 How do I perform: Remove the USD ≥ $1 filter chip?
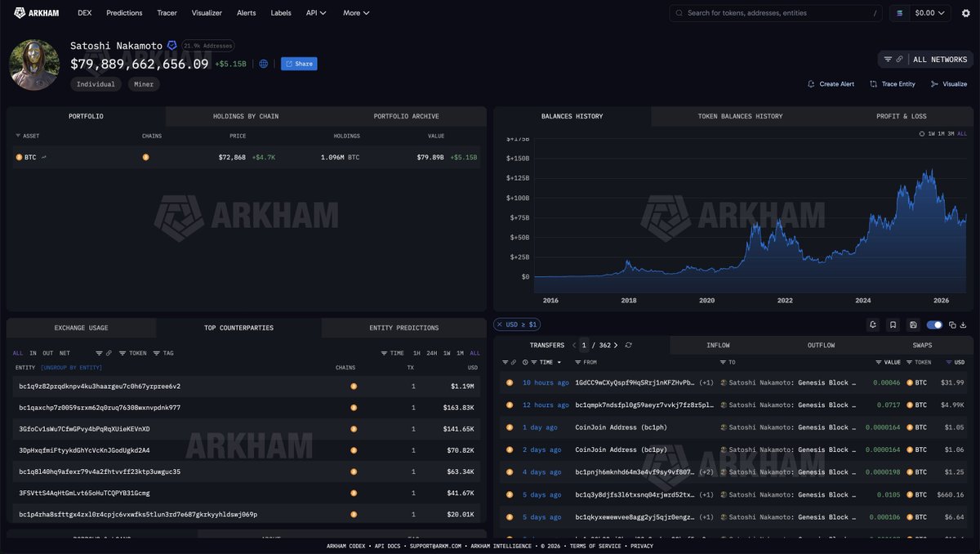pos(500,324)
